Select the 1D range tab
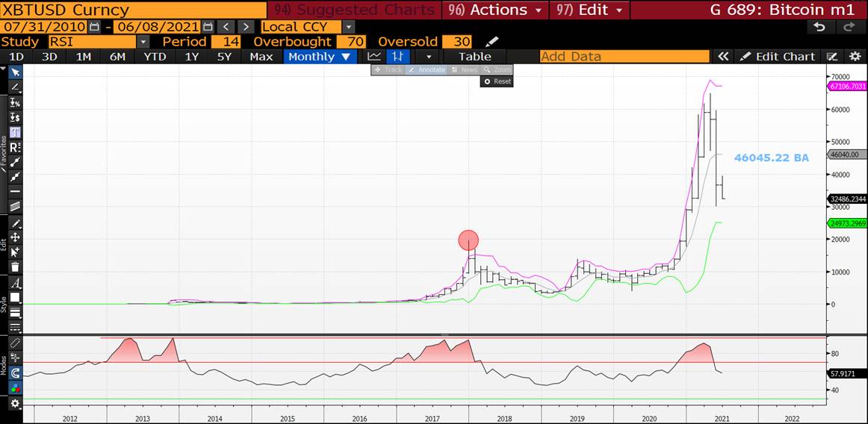This screenshot has height=424, width=868. coord(16,57)
